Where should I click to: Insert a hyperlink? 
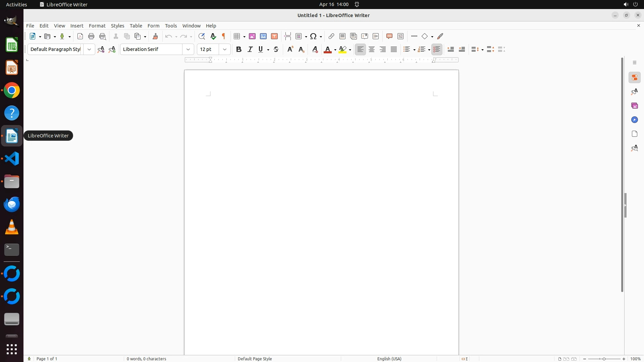[x=331, y=36]
